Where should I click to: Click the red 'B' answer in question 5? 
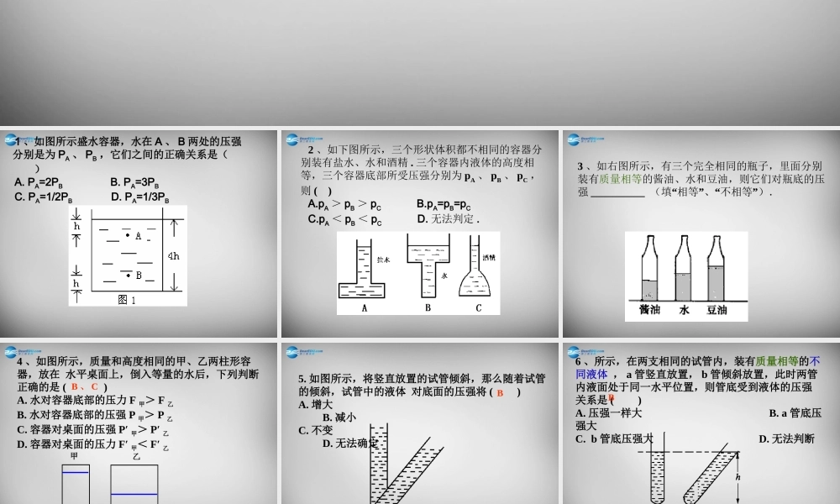[501, 392]
